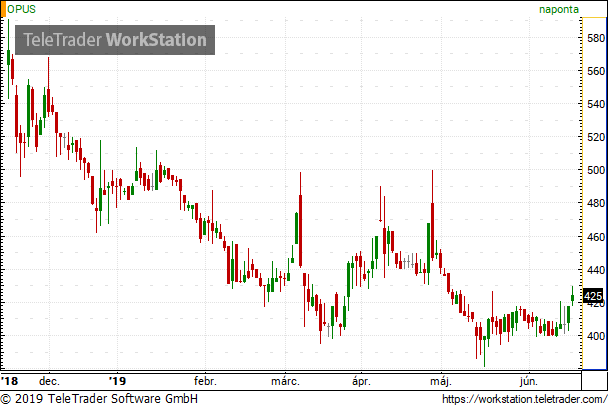This screenshot has height=408, width=608.
Task: Click the '18 year label on time axis
Action: click(10, 381)
